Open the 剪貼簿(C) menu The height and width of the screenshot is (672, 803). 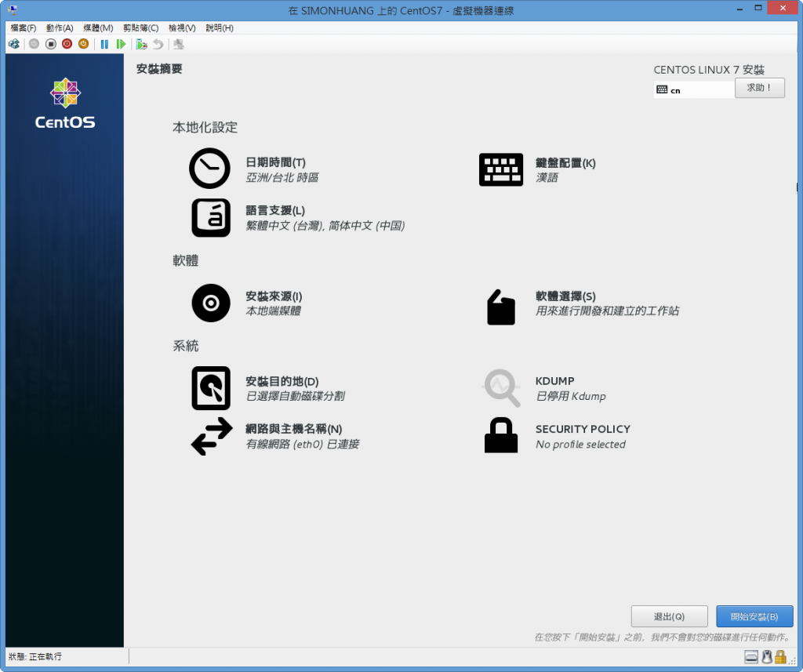pos(141,27)
